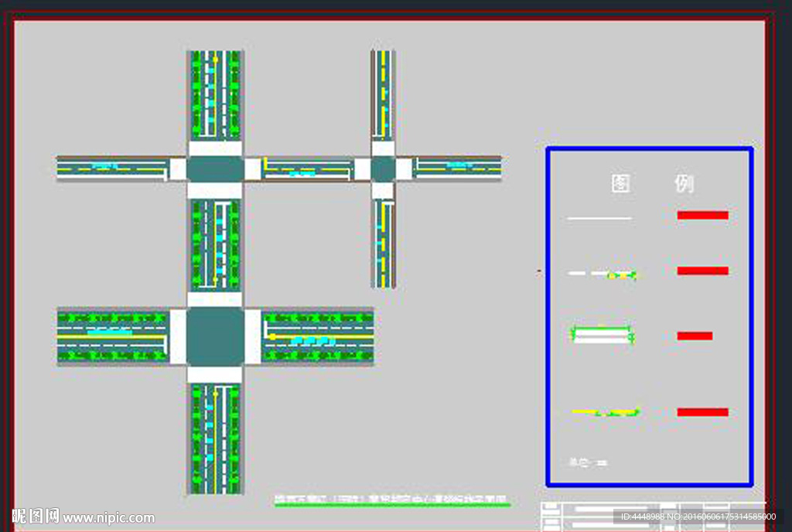Select the green-underlined drawing title text
Screen dimensions: 792x532
pyautogui.click(x=392, y=500)
